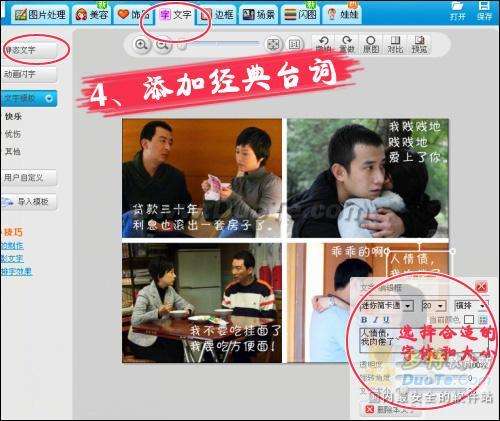Open the font name dropdown 迷你简卡通
Viewport: 500px width, 421px height.
click(x=387, y=305)
